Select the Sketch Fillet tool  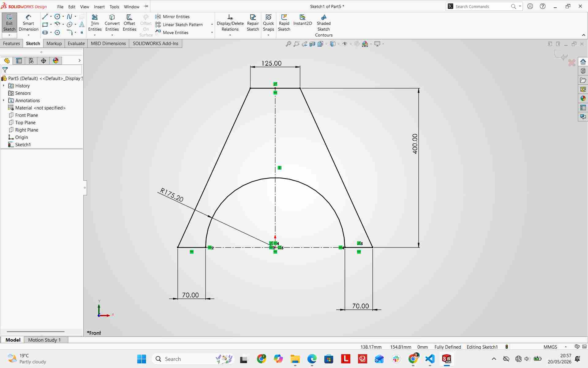[x=70, y=33]
